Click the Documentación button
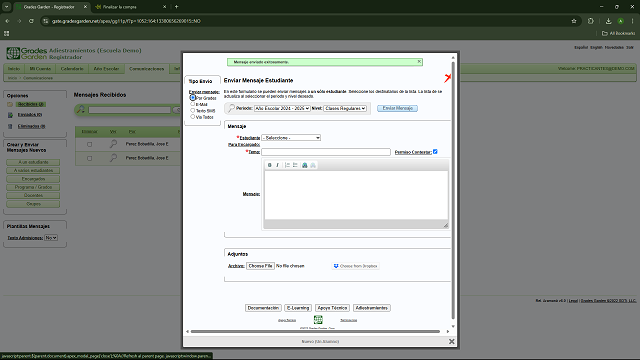640x360 pixels. (263, 308)
